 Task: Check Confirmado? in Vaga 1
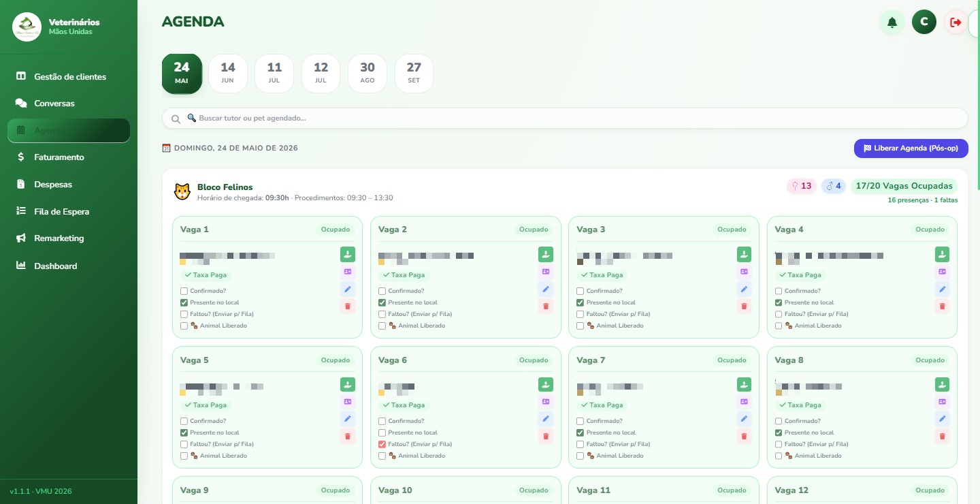(x=184, y=291)
